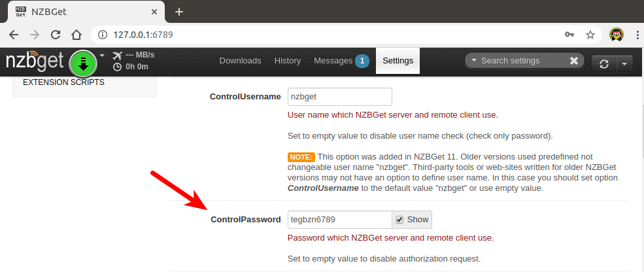Click the green download pause button
This screenshot has width=644, height=272.
83,63
